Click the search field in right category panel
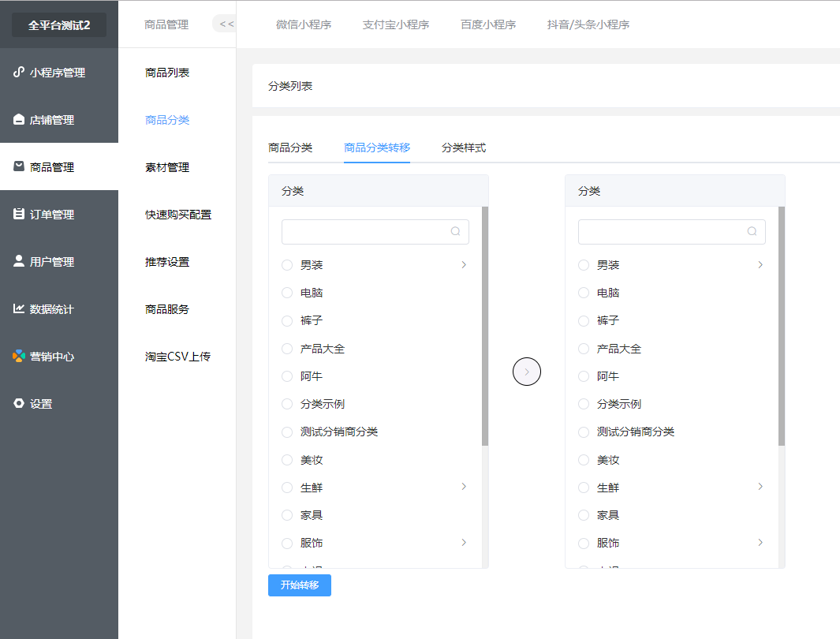Screen dimensions: 840x639 [x=661, y=232]
